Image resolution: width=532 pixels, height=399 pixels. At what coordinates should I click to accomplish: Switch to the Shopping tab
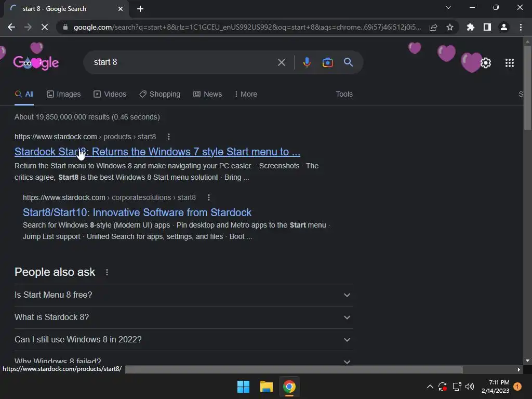160,95
